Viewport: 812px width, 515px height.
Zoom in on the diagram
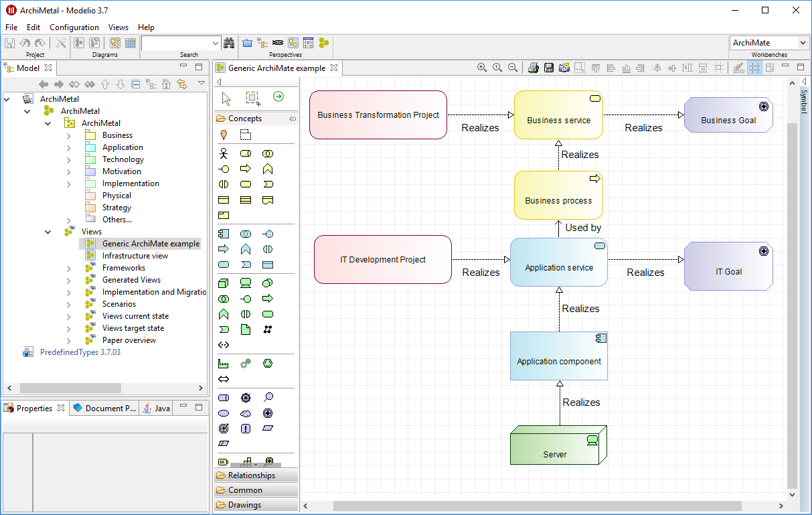482,68
